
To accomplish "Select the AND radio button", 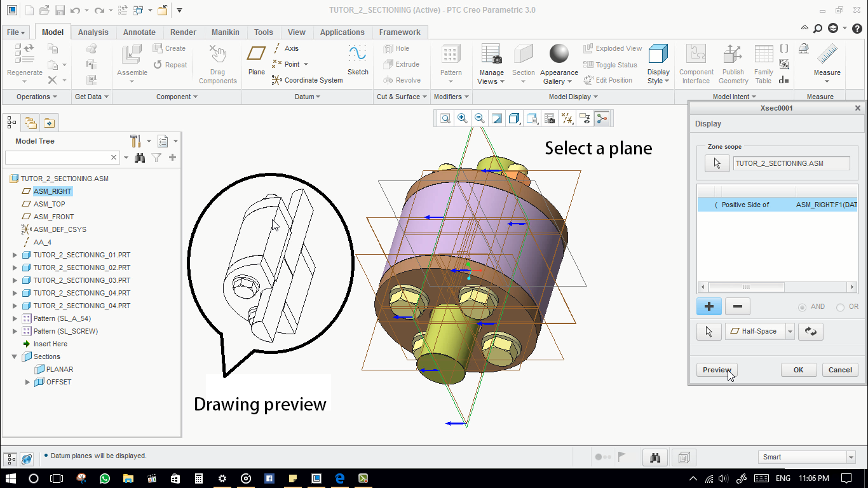I will click(802, 307).
